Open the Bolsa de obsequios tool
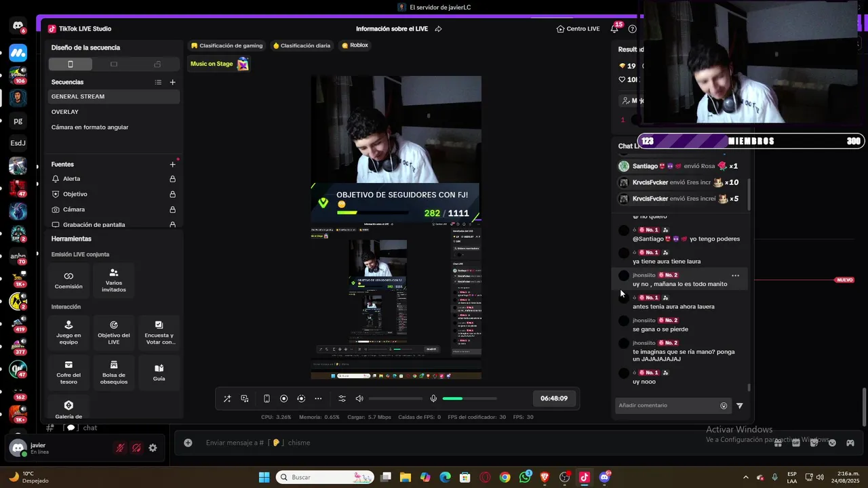 click(x=114, y=373)
